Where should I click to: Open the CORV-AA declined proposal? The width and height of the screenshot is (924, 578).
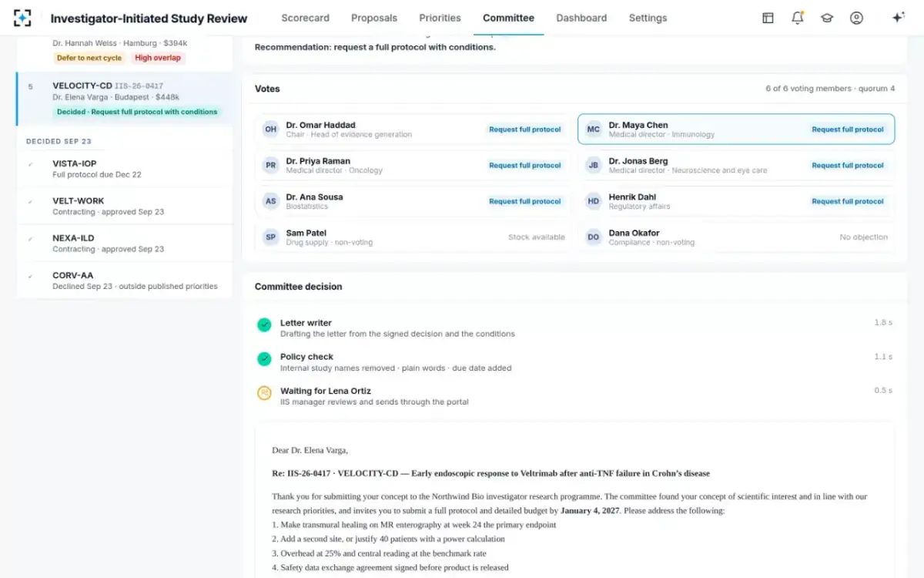click(x=124, y=281)
